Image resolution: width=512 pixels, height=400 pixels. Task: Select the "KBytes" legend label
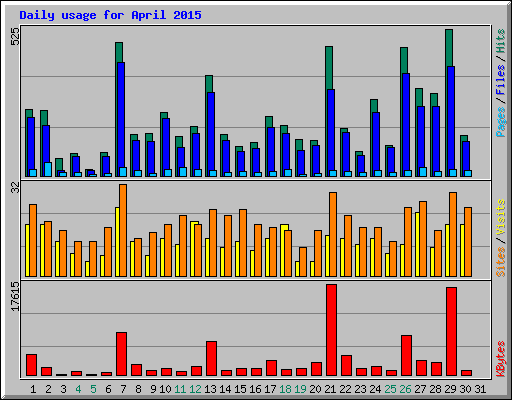(x=500, y=359)
